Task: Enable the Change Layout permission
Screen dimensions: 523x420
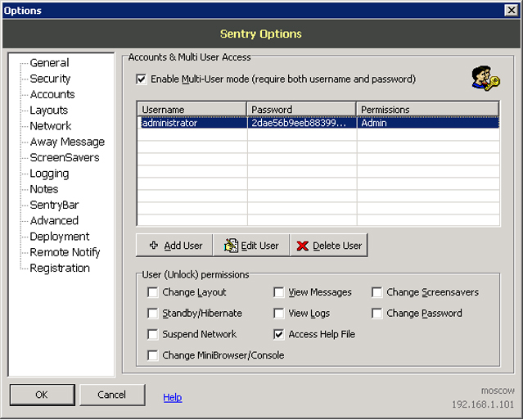Action: point(153,292)
